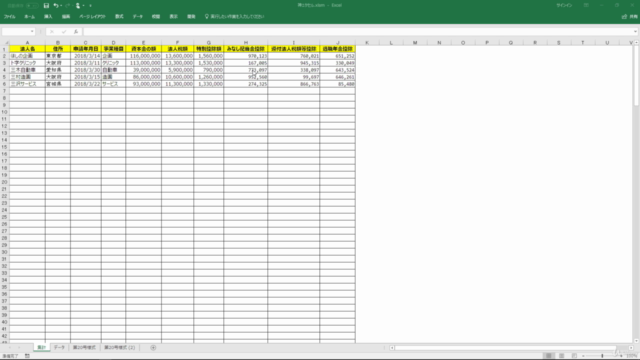Expand the formula bar with the chevron
This screenshot has width=640, height=360.
[636, 31]
